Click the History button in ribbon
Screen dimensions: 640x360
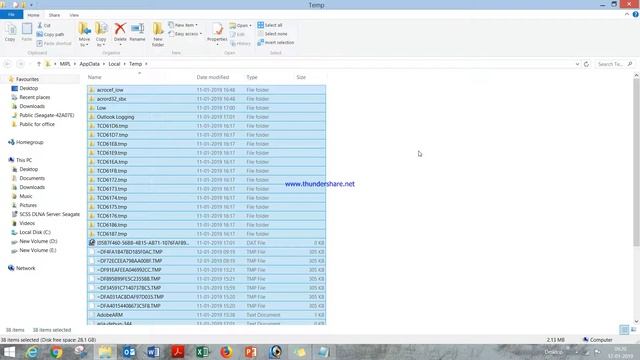pyautogui.click(x=240, y=43)
